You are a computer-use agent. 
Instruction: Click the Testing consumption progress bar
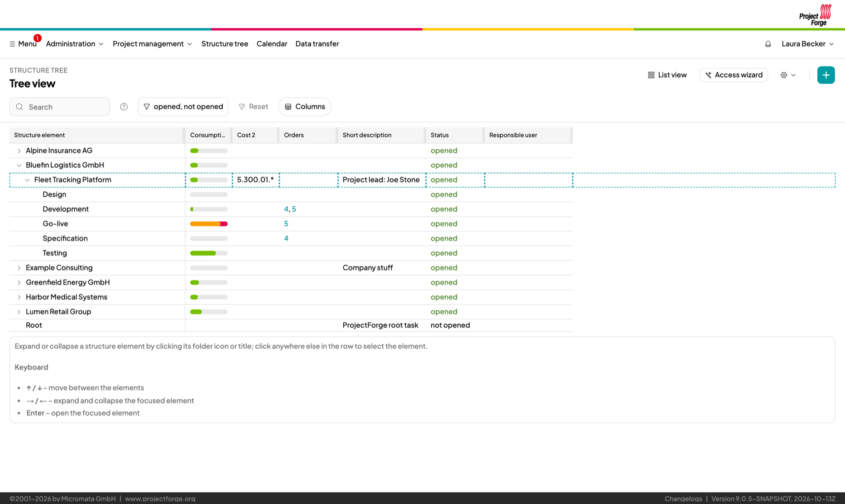[x=209, y=253]
